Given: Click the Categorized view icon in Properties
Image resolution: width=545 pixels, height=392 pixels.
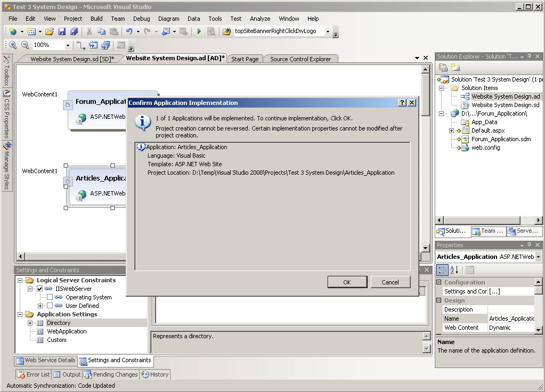Looking at the screenshot, I should coord(442,269).
